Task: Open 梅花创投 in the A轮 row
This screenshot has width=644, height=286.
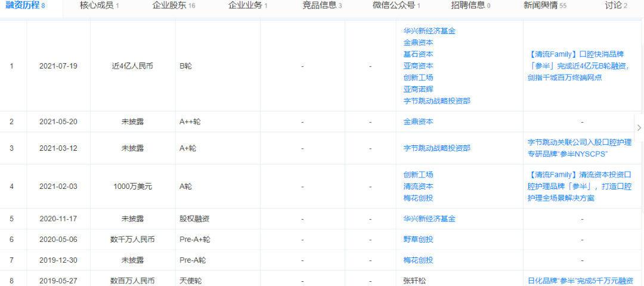Action: point(418,198)
